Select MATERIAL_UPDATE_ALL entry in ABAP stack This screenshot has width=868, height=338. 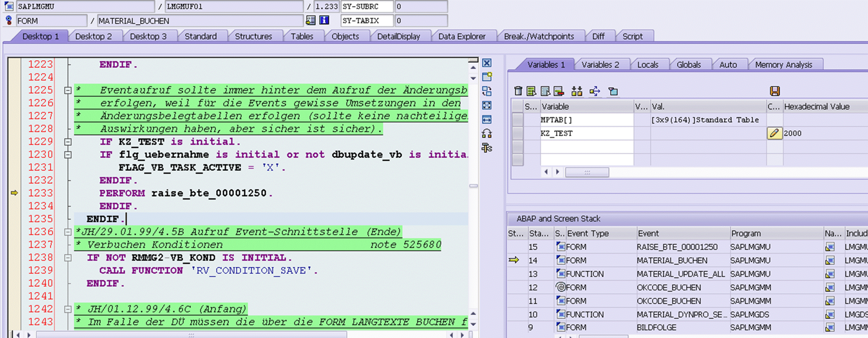click(680, 274)
